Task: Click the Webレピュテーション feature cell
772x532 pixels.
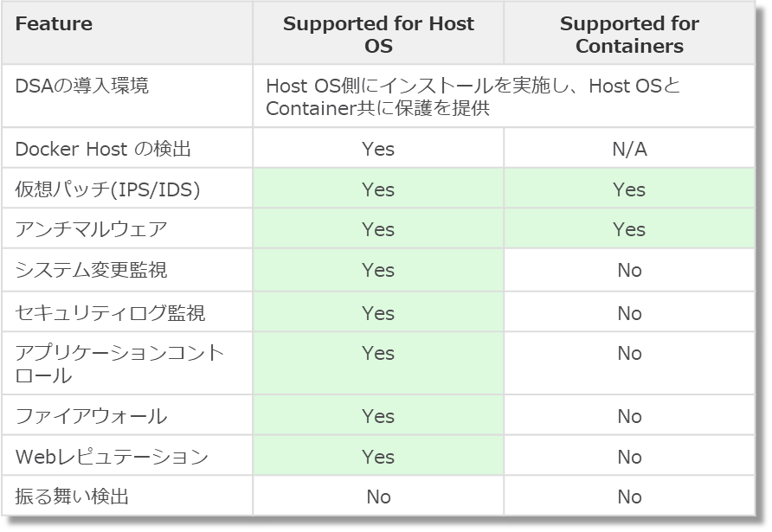Action: tap(112, 457)
